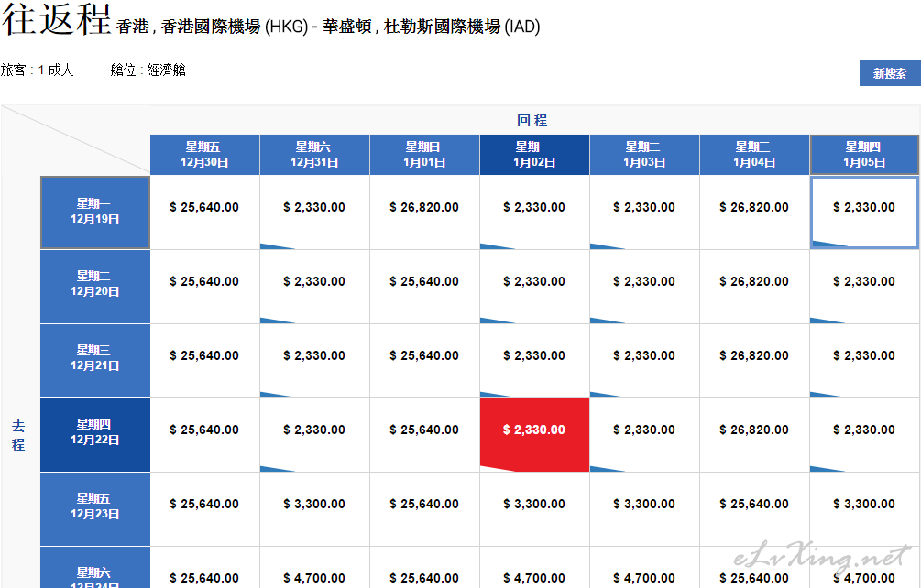Select highlighted return header 星期一 1月02日
Screen dimensions: 921x588
coord(534,155)
